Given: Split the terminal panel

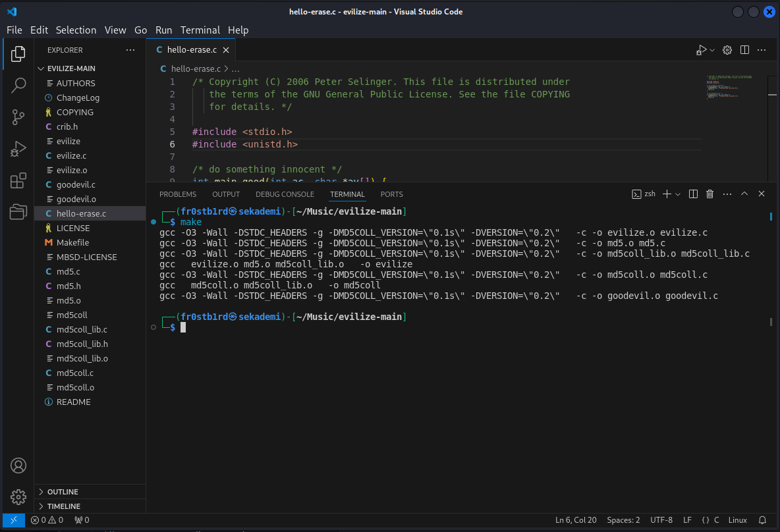Looking at the screenshot, I should tap(693, 194).
